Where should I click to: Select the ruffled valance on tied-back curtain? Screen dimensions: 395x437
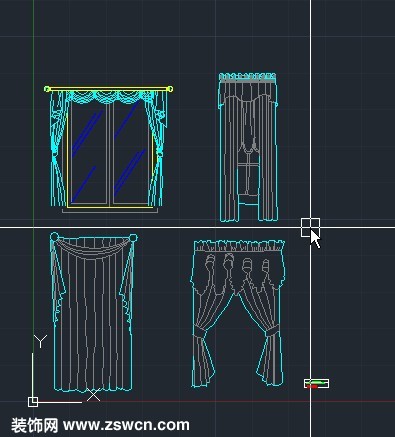239,245
